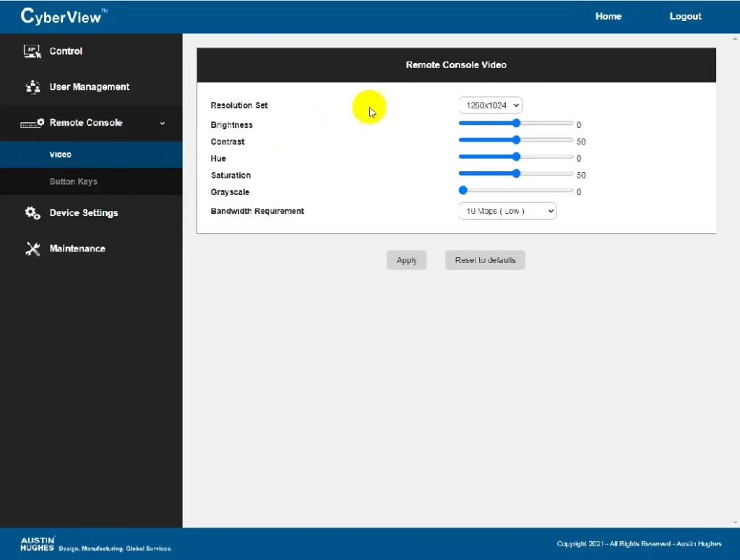Screen dimensions: 740x560
Task: Click Reset to defaults button
Action: [x=485, y=260]
